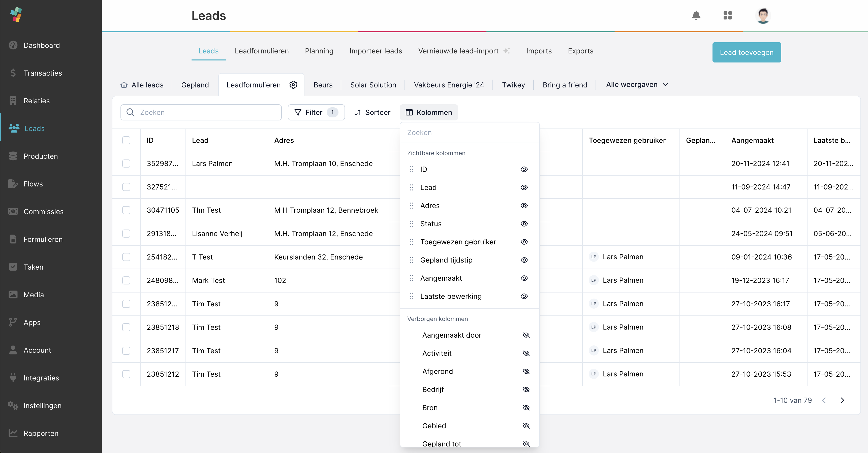
Task: Go to Commissies in the sidebar
Action: click(x=43, y=212)
